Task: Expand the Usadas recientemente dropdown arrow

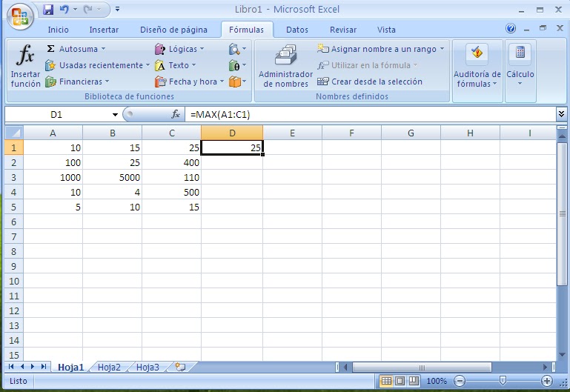Action: 148,65
